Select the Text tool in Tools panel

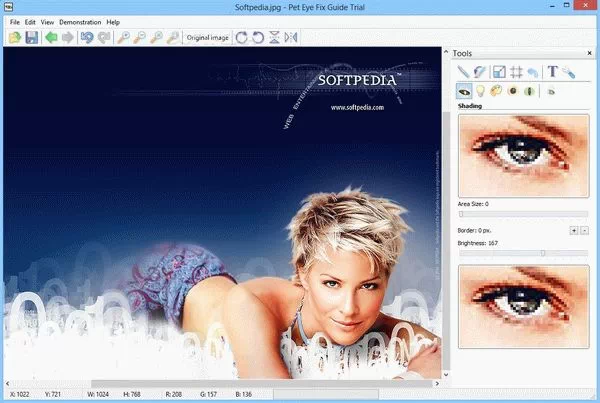(552, 71)
